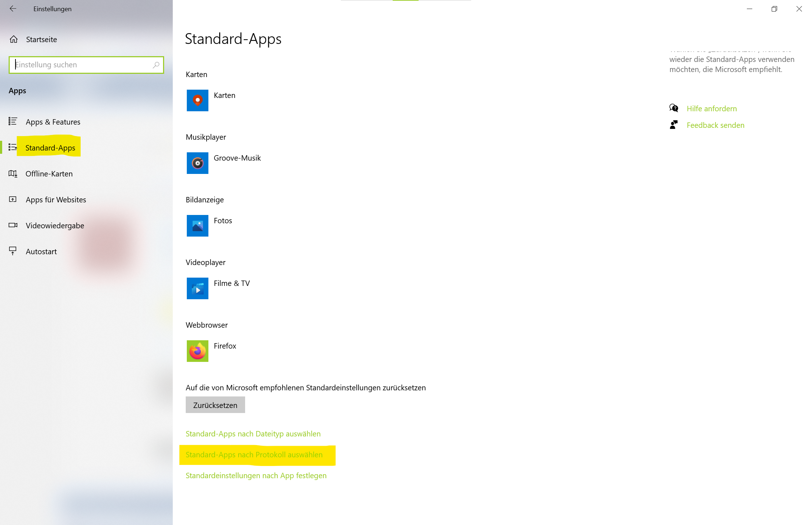The height and width of the screenshot is (525, 812).
Task: Go to Videowiedergabe settings
Action: click(x=55, y=226)
